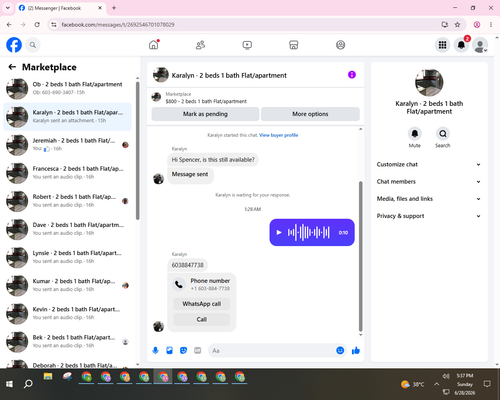Click conversation list scrollbar
500x400 pixels.
(x=137, y=151)
